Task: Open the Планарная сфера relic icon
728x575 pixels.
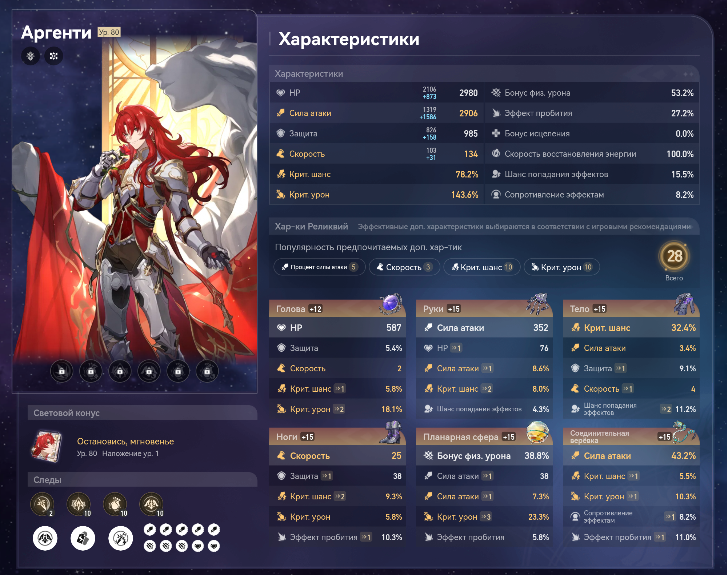Action: coord(537,432)
